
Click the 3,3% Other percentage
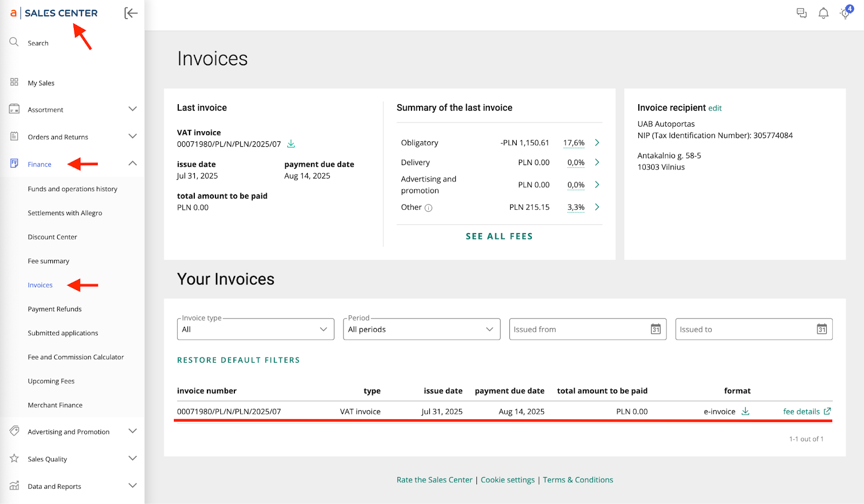tap(576, 207)
